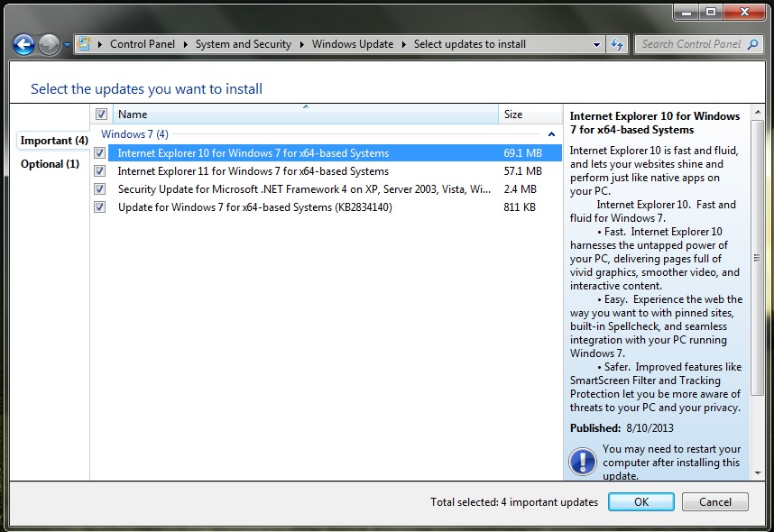Collapse the Windows 7 (4) group

pyautogui.click(x=551, y=134)
